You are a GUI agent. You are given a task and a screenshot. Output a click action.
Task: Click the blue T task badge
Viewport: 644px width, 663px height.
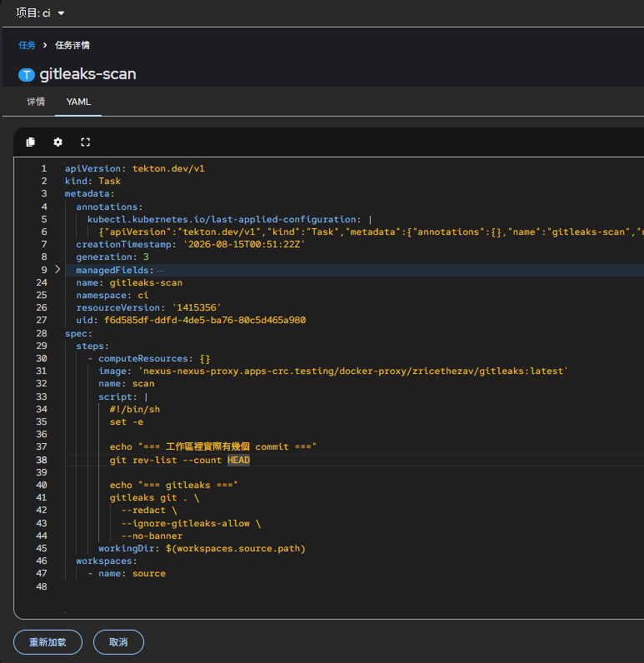(x=27, y=75)
